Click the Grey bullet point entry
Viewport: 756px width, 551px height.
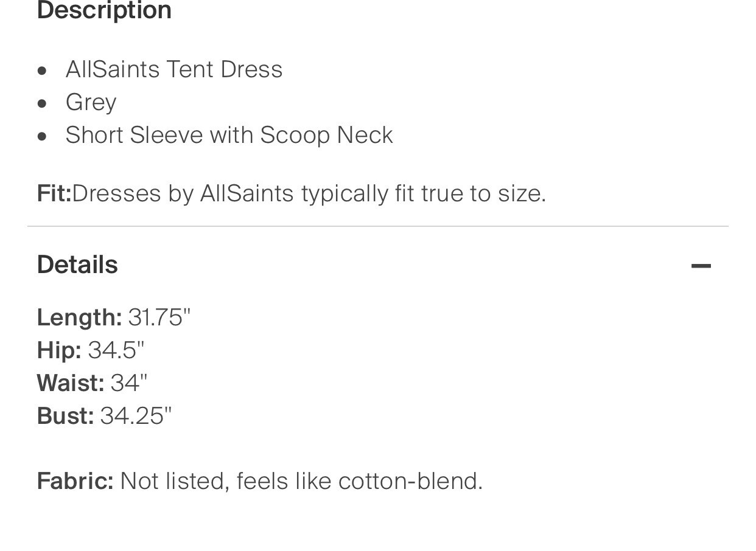pos(91,102)
